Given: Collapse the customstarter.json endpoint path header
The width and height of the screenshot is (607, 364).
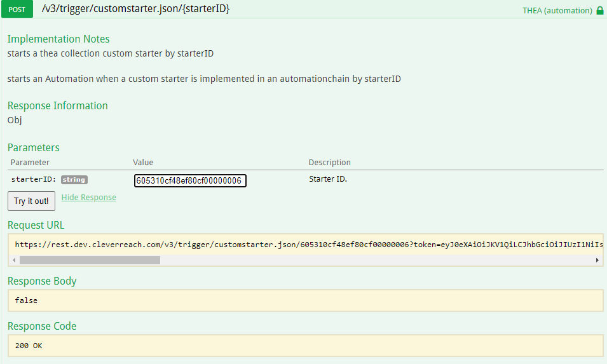Looking at the screenshot, I should [135, 9].
